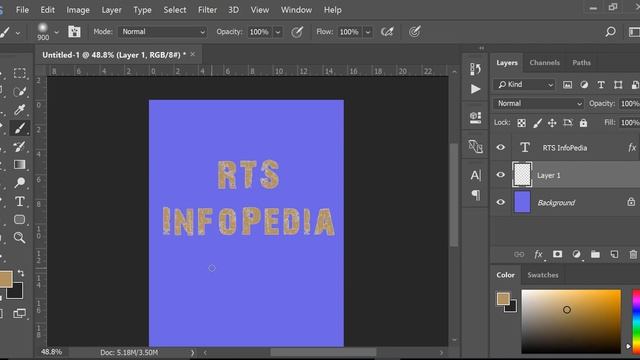
Task: Lock all layer attributes
Action: [583, 123]
